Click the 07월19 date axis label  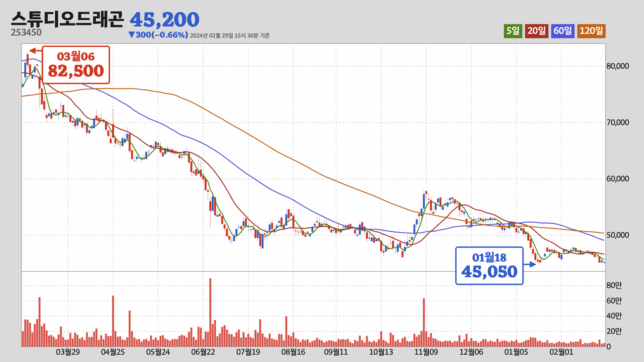point(248,352)
